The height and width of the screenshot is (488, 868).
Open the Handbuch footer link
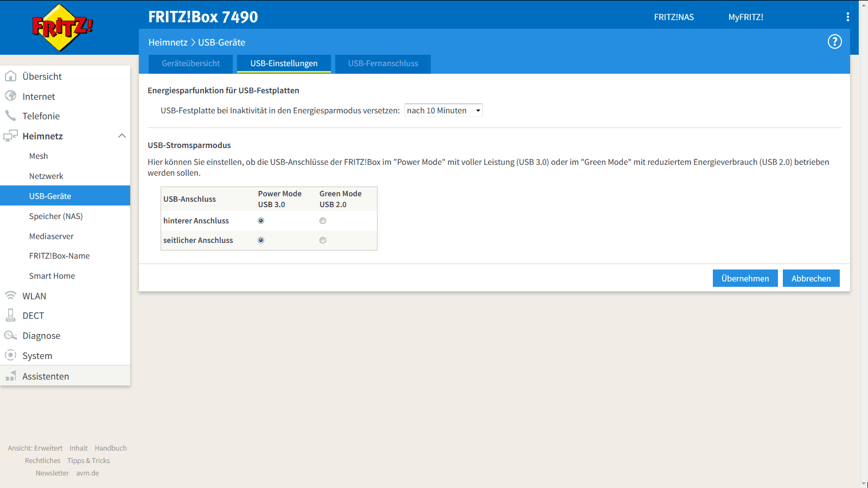[x=111, y=448]
